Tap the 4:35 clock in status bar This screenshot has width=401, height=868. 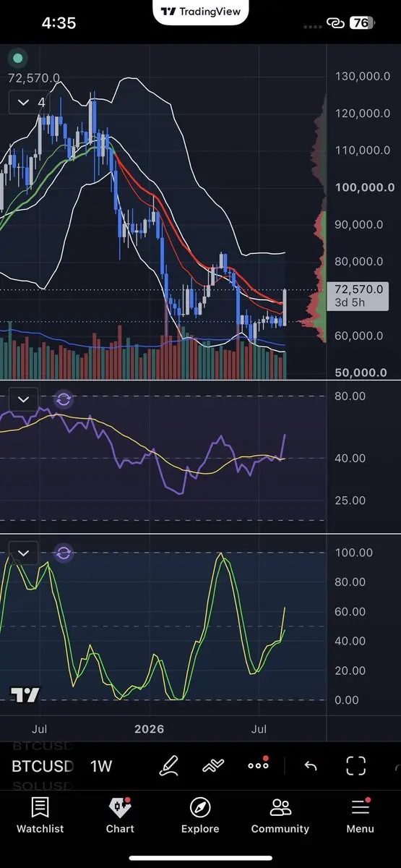59,23
